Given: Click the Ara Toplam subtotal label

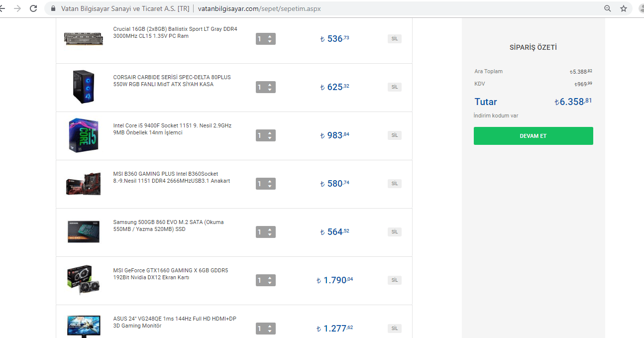Looking at the screenshot, I should tap(488, 71).
